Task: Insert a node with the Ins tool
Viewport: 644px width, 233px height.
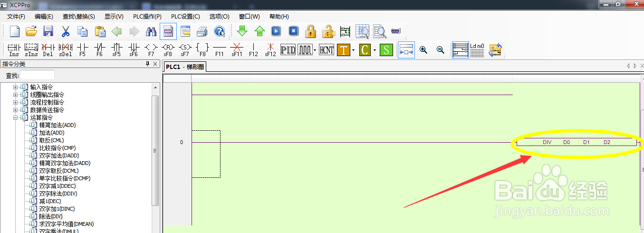Action: tap(14, 49)
